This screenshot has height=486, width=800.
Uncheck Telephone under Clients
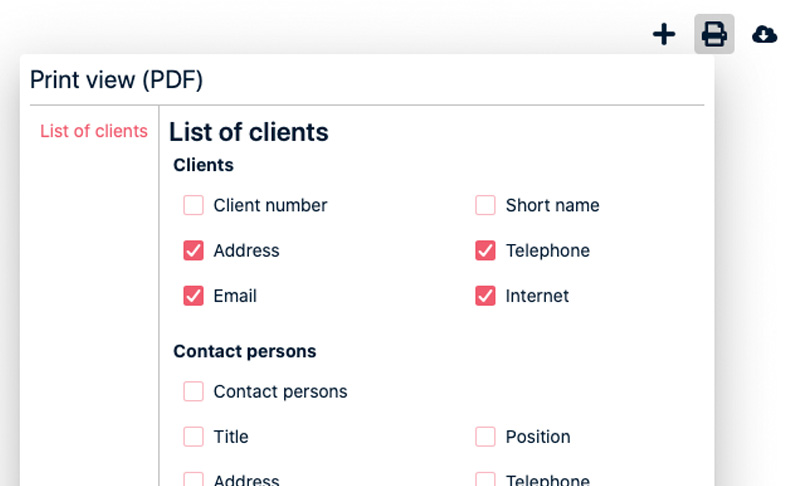(485, 251)
